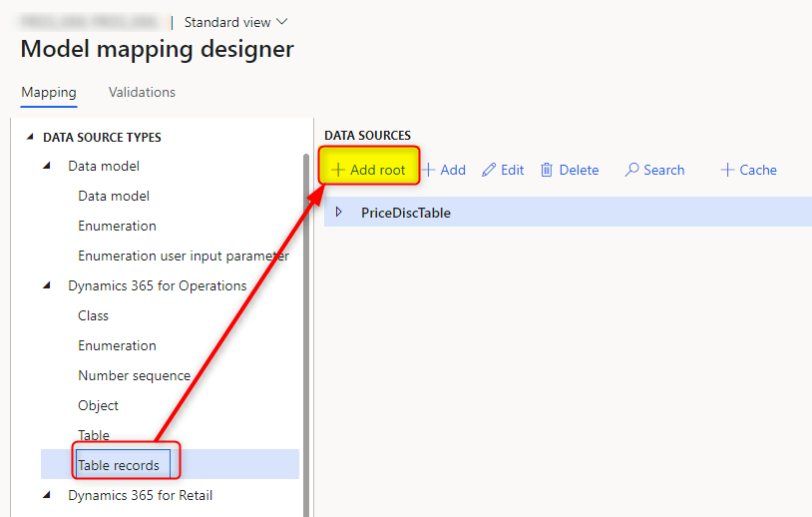Select Table records in the tree
The height and width of the screenshot is (517, 812).
pos(119,465)
